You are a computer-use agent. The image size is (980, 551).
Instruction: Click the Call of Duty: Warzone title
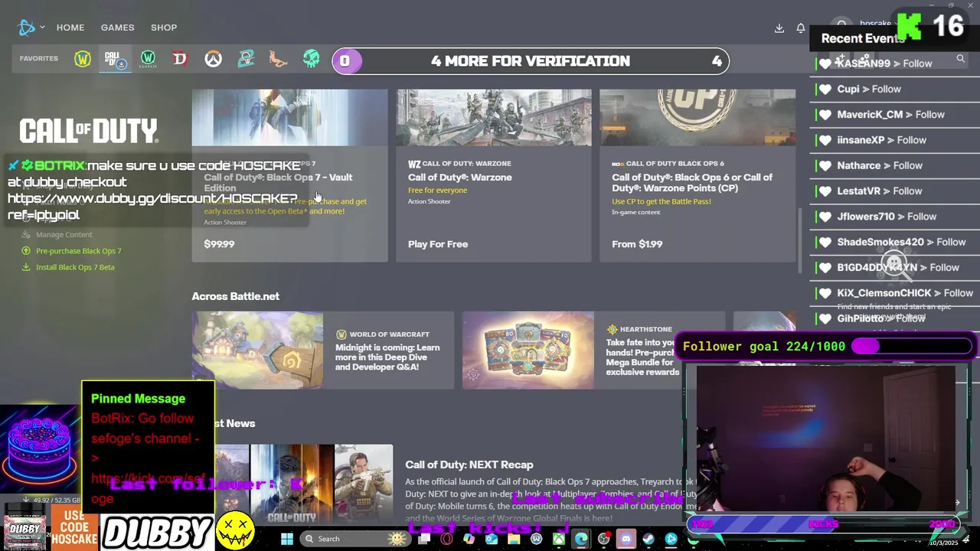point(459,178)
